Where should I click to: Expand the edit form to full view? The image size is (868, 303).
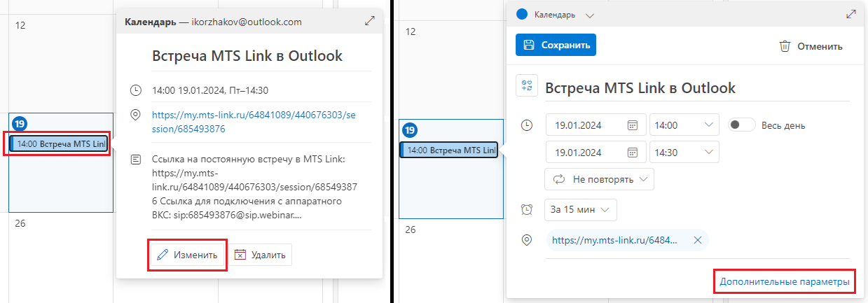(x=851, y=14)
